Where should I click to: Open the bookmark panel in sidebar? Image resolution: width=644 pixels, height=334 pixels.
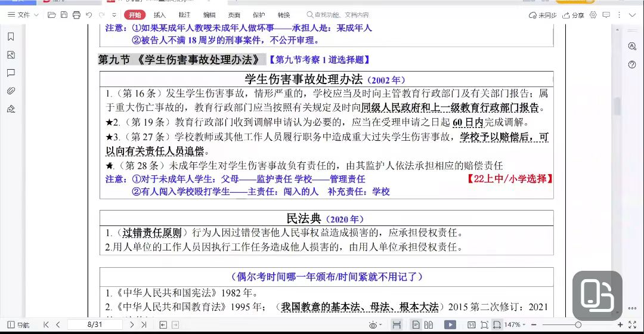coord(11,36)
